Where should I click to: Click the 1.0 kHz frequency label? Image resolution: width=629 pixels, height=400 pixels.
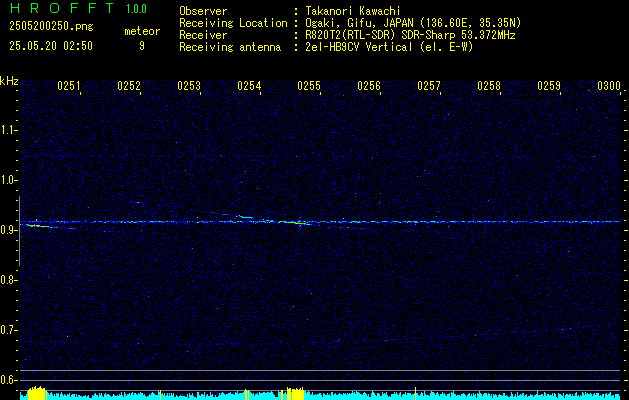pos(8,180)
